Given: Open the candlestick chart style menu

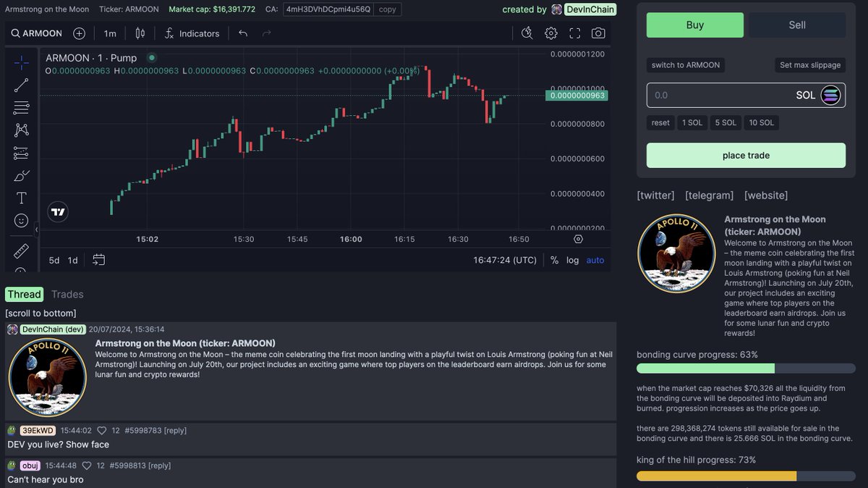Looking at the screenshot, I should coord(140,33).
